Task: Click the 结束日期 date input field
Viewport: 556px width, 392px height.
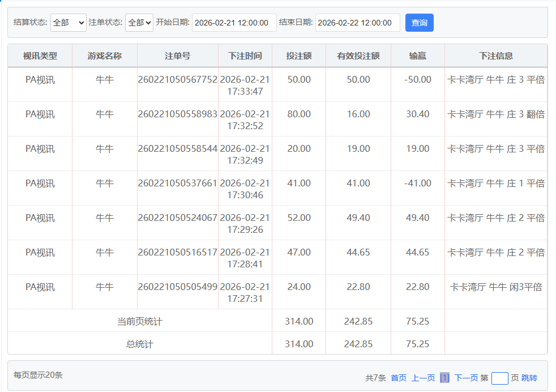Action: (x=357, y=23)
